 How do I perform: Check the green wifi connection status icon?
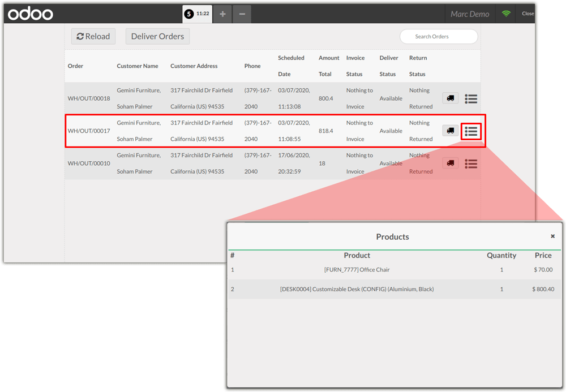506,14
